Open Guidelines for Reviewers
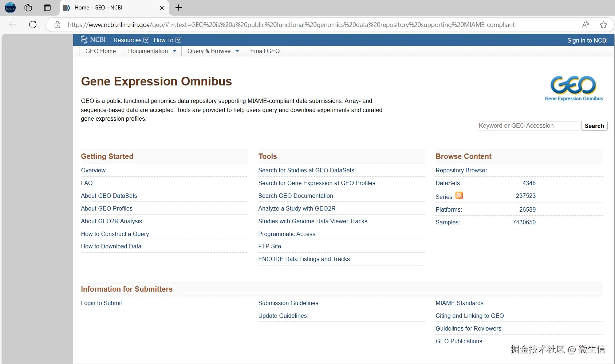Image resolution: width=615 pixels, height=364 pixels. click(468, 328)
